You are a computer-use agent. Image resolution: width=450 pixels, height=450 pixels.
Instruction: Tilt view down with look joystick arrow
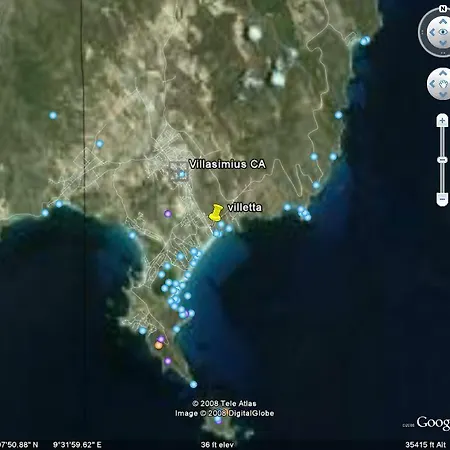point(443,43)
